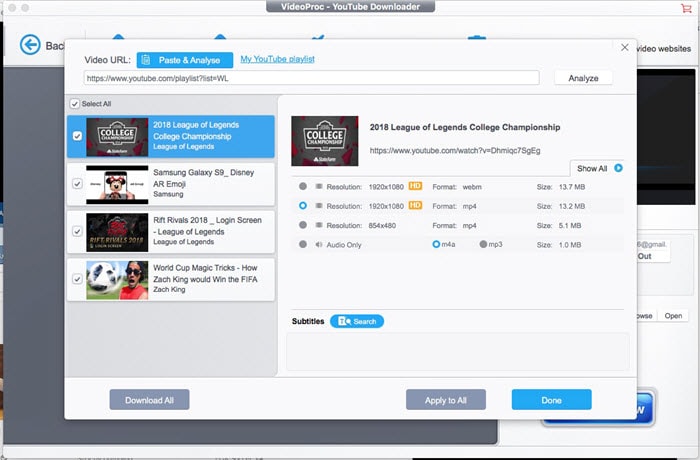Toggle Samsung Galaxy S9 Disney AR Emoji checkbox
The width and height of the screenshot is (700, 460).
coord(77,184)
